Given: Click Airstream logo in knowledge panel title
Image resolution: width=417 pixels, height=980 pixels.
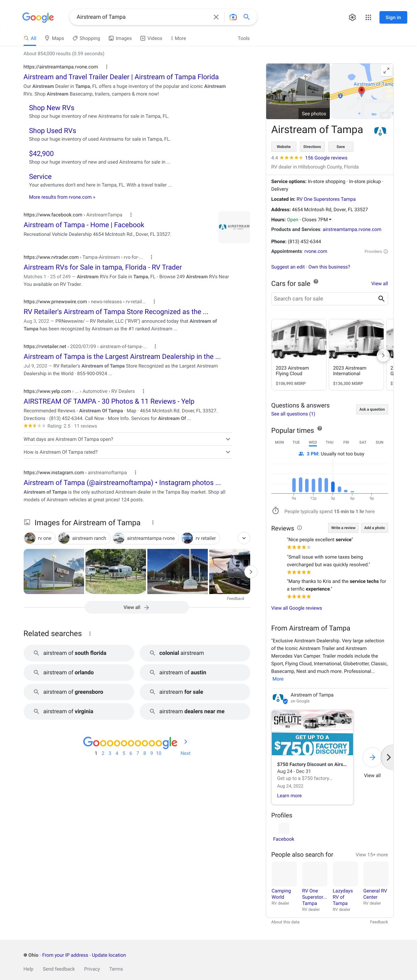Looking at the screenshot, I should 380,131.
